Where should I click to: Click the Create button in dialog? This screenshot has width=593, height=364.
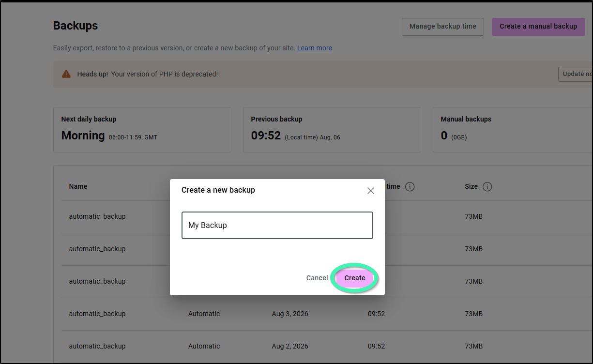tap(355, 278)
